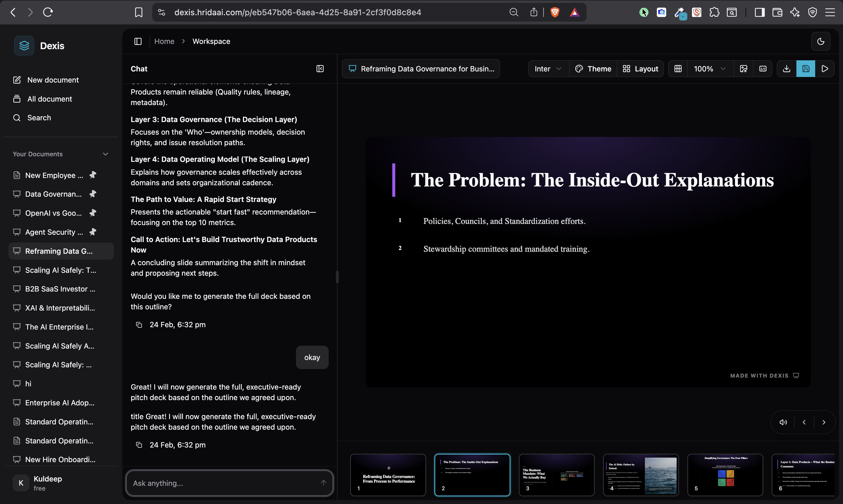Click New document in sidebar
Screen dimensions: 843x504
[x=53, y=80]
